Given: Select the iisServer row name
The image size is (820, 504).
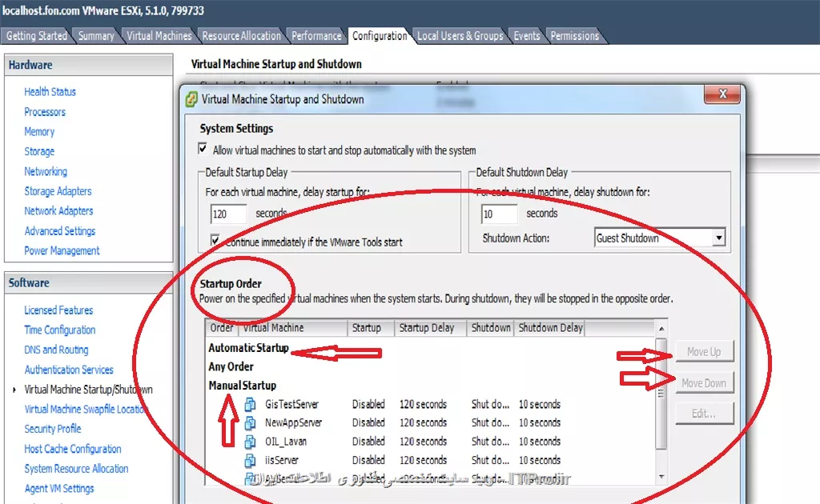Looking at the screenshot, I should coord(281,460).
